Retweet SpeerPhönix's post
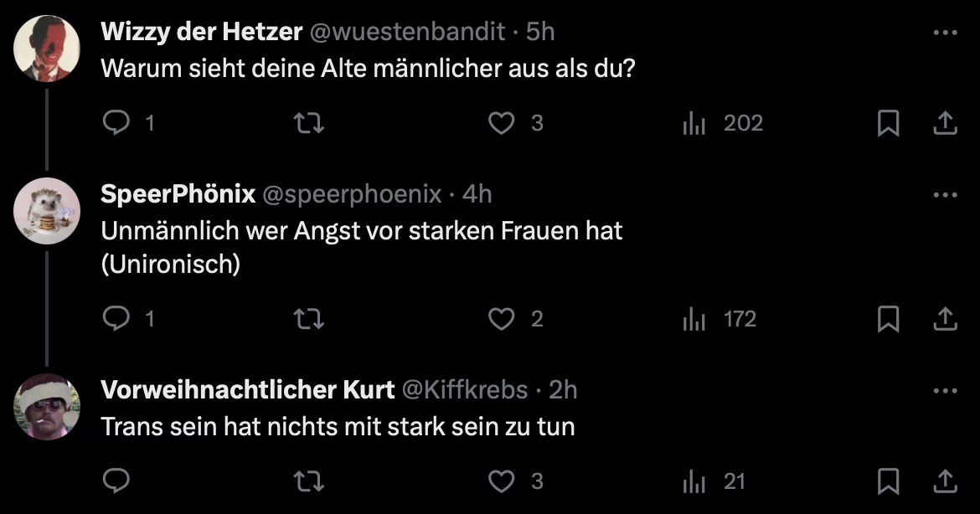This screenshot has height=514, width=980. (x=309, y=319)
